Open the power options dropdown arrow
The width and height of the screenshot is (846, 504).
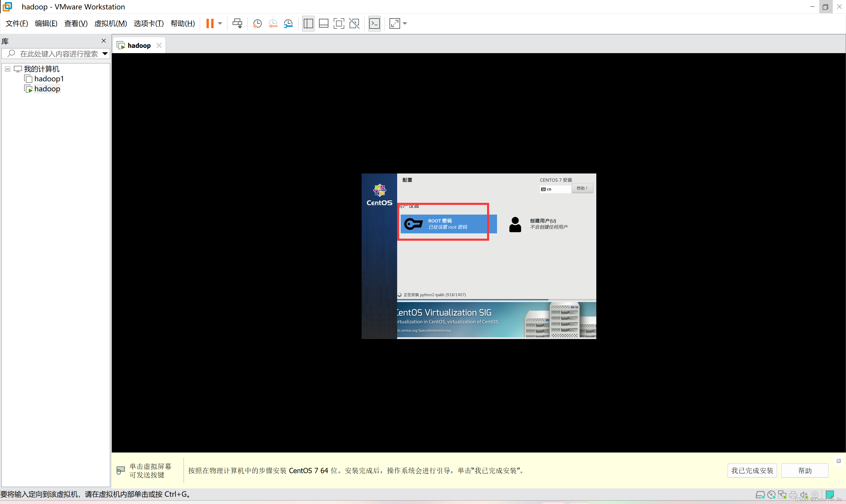click(x=220, y=23)
